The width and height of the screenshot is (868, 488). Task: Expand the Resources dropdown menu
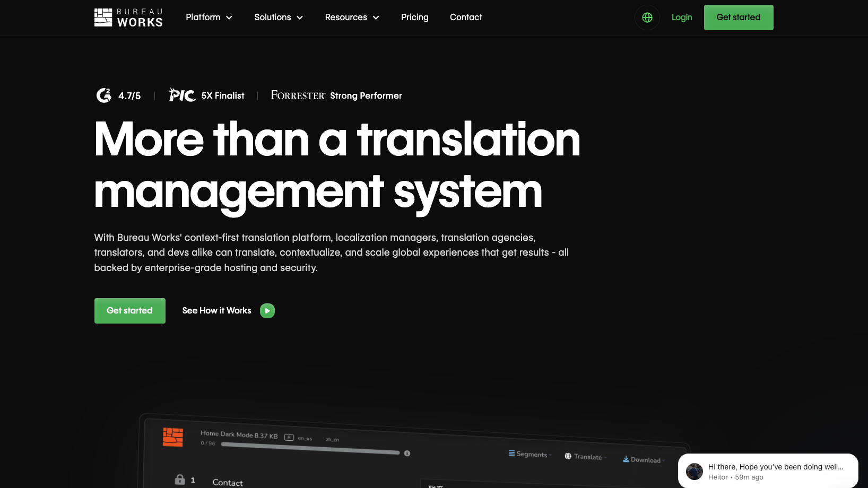tap(352, 18)
